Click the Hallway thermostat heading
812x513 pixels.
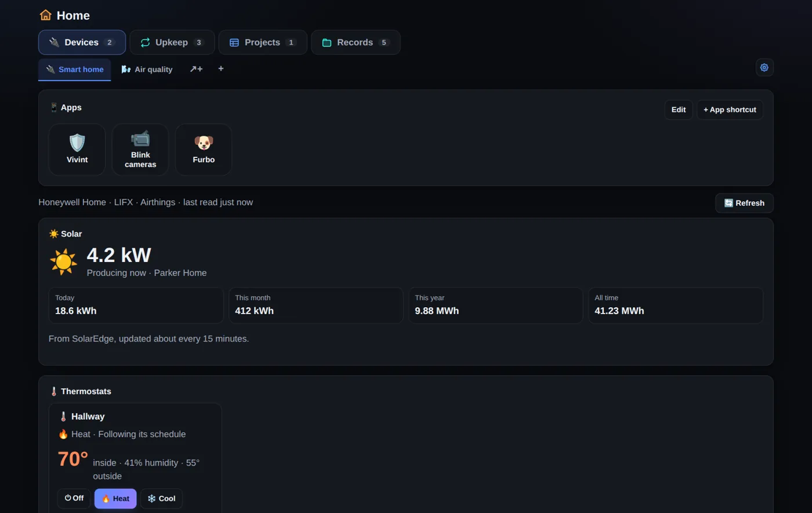click(x=82, y=416)
